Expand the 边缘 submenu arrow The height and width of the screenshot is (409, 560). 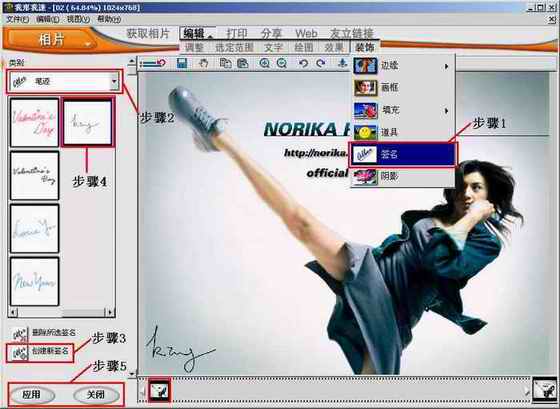446,66
